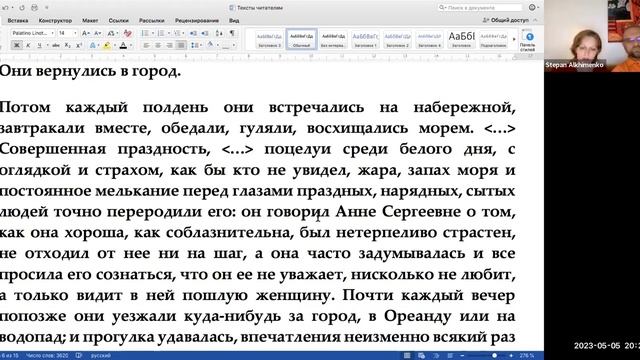Click the zoom slider handle in status bar
Image resolution: width=640 pixels, height=360 pixels.
pos(494,356)
